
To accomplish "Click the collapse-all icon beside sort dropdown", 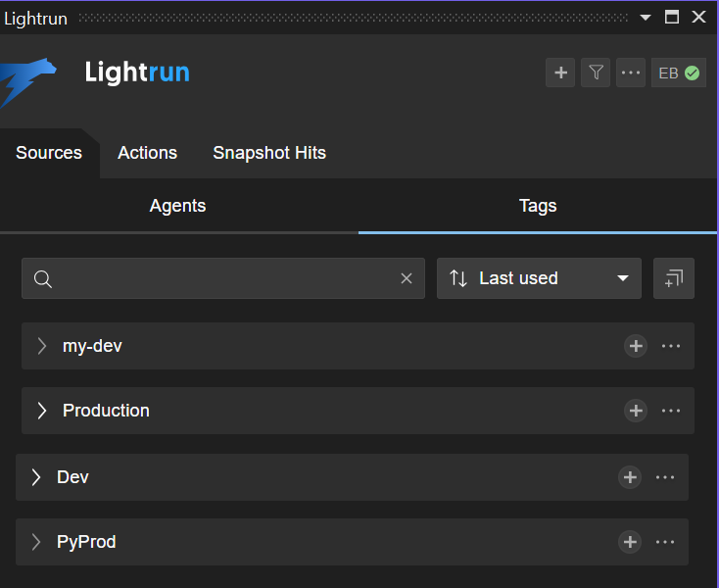I will click(x=674, y=278).
